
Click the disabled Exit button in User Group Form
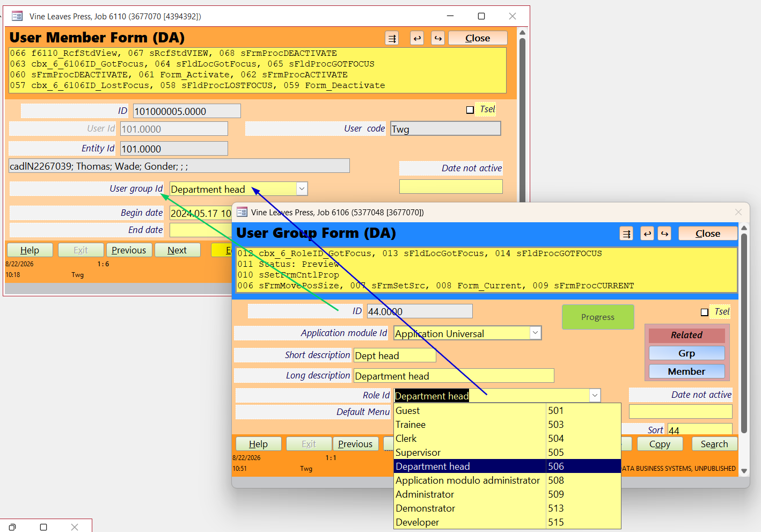309,444
